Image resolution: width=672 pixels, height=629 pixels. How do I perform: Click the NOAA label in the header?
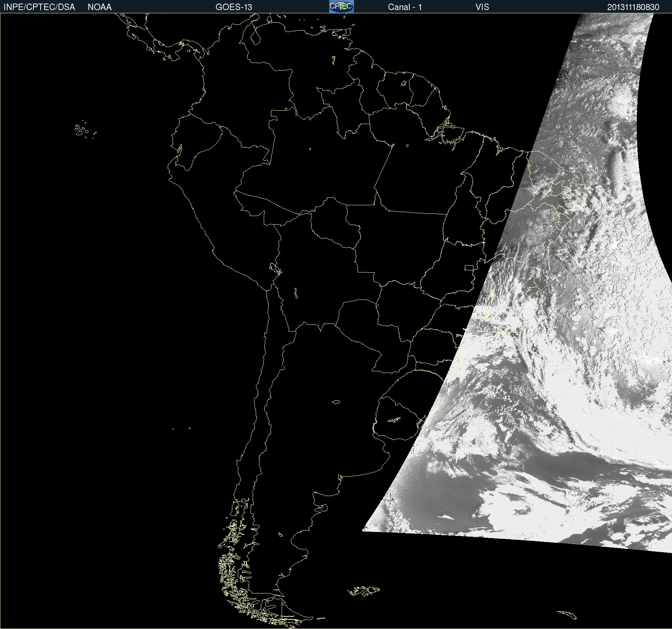coord(100,7)
